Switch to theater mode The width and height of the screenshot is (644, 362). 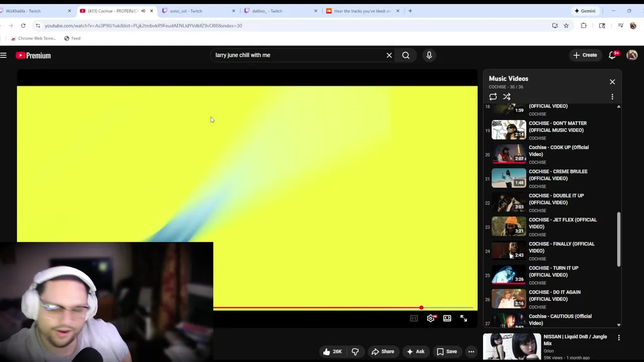[447, 318]
